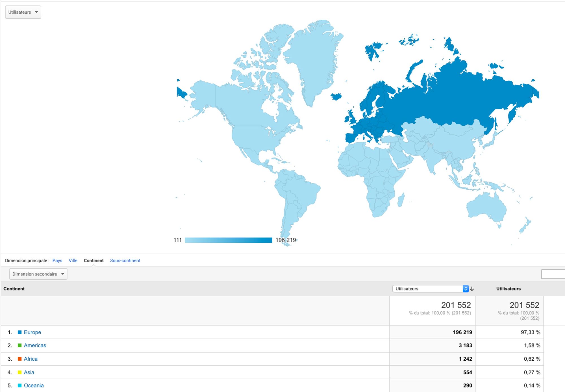Screen dimensions: 565x392
Task: Open the Africa continent link
Action: (31, 359)
